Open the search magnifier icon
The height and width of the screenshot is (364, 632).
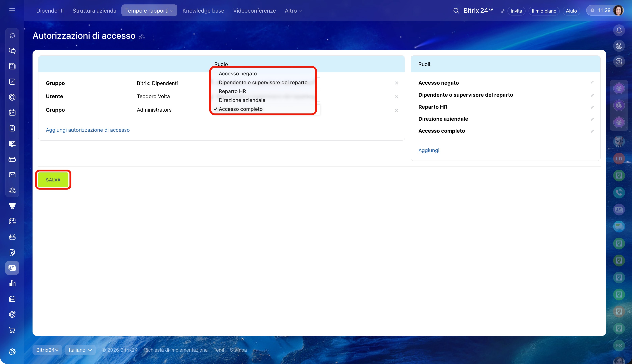click(x=456, y=11)
